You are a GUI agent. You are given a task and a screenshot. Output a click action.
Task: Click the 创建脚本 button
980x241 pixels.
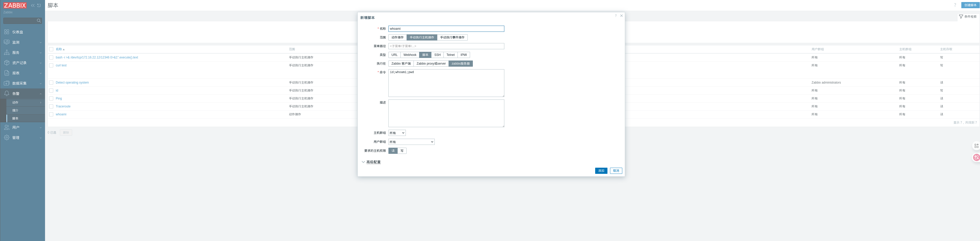click(970, 5)
